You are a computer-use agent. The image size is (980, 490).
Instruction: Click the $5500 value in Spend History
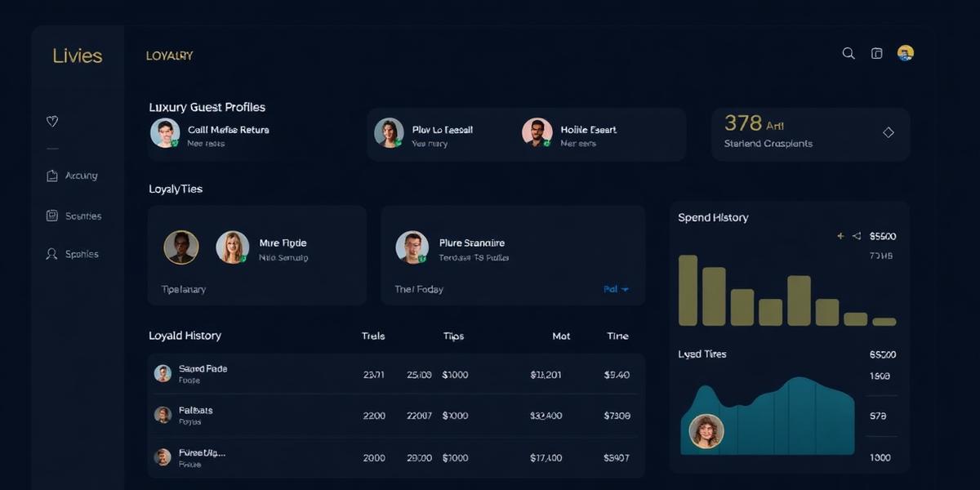click(883, 236)
